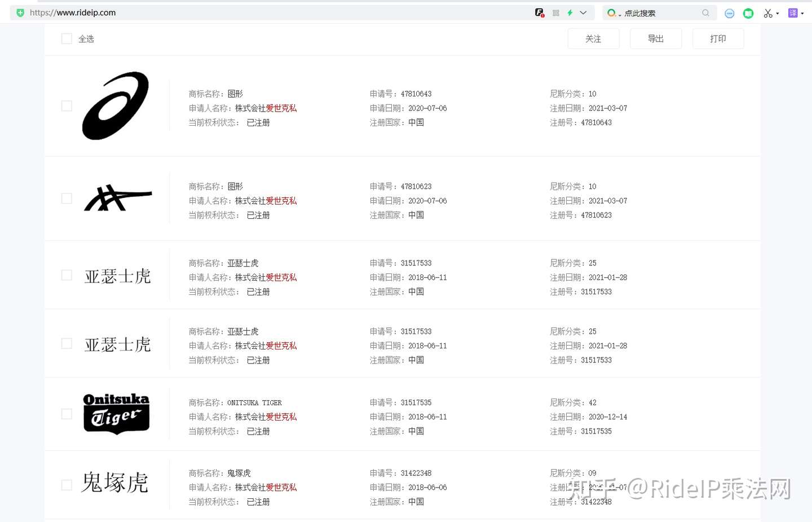Open the ASICS spiral logo thumbnail
The image size is (812, 522).
[116, 106]
